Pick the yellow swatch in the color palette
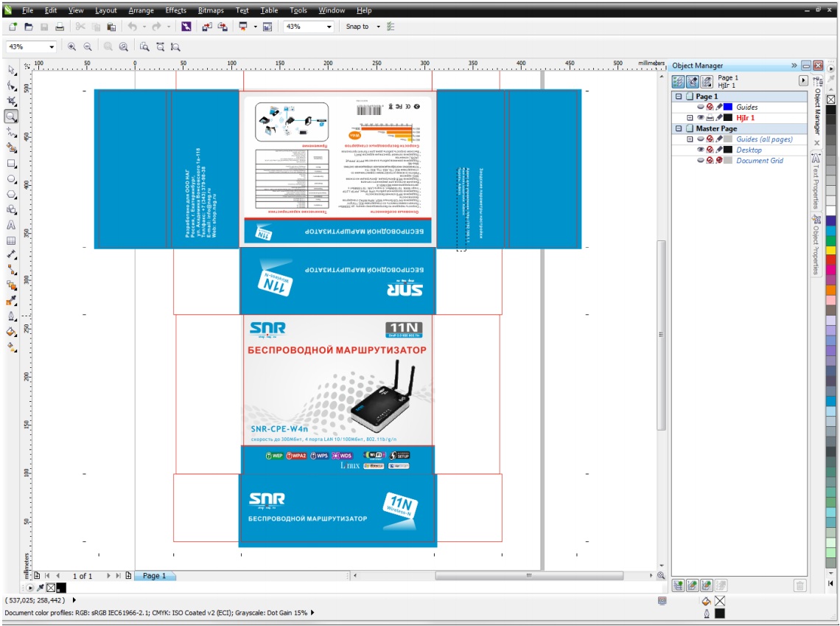Screen dimensions: 840x626 click(831, 249)
